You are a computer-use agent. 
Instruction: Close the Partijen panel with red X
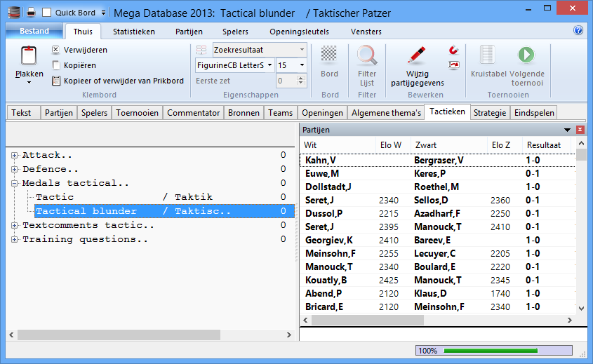click(x=580, y=130)
